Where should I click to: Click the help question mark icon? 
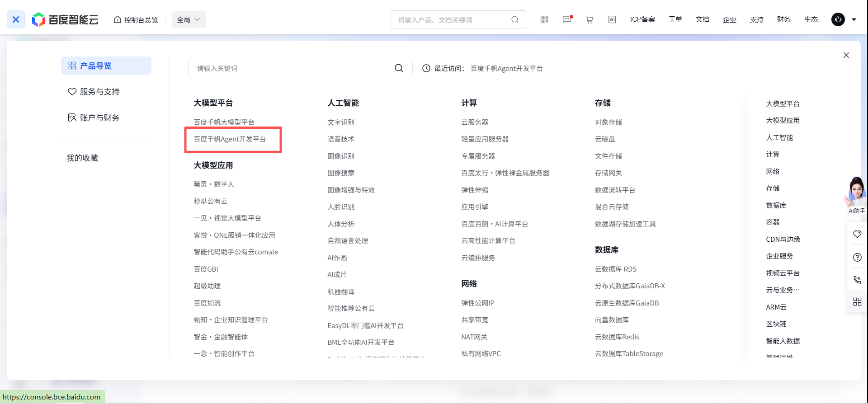point(857,257)
